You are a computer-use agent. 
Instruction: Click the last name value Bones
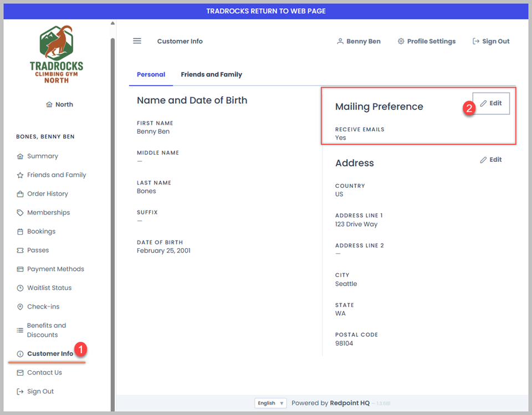point(146,191)
